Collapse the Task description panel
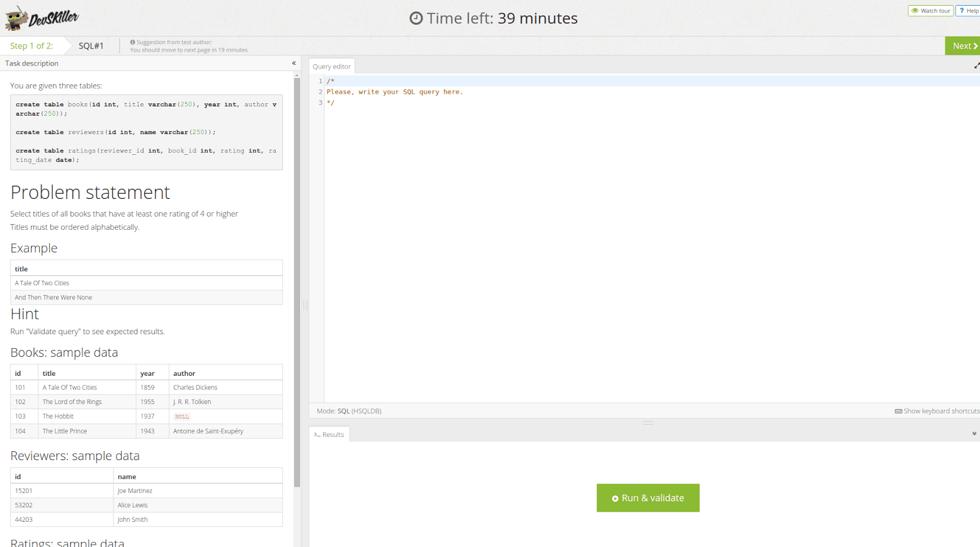Screen dimensions: 980x547 click(293, 63)
